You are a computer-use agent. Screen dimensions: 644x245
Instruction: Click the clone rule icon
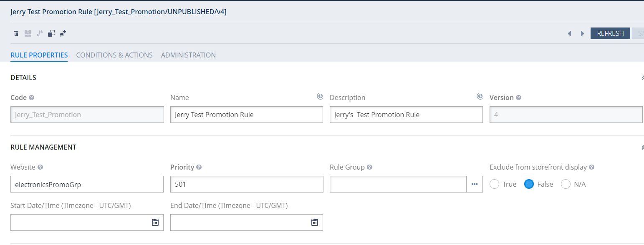tap(51, 33)
